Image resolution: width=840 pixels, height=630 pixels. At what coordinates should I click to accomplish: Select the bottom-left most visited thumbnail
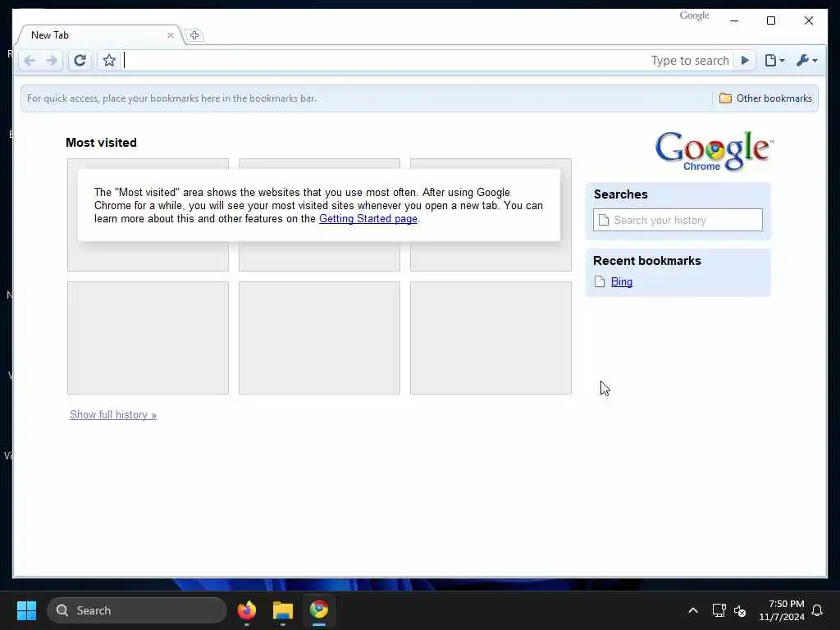tap(148, 338)
